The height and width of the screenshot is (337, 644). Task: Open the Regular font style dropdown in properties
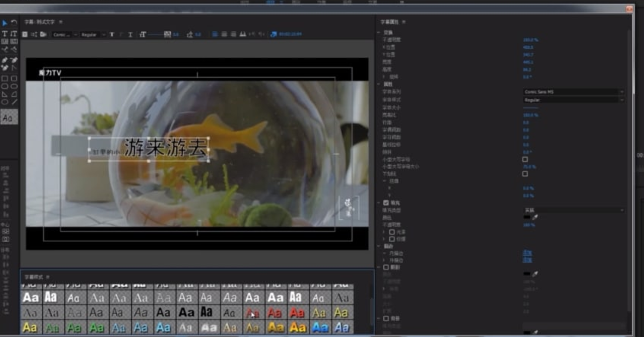(x=573, y=100)
